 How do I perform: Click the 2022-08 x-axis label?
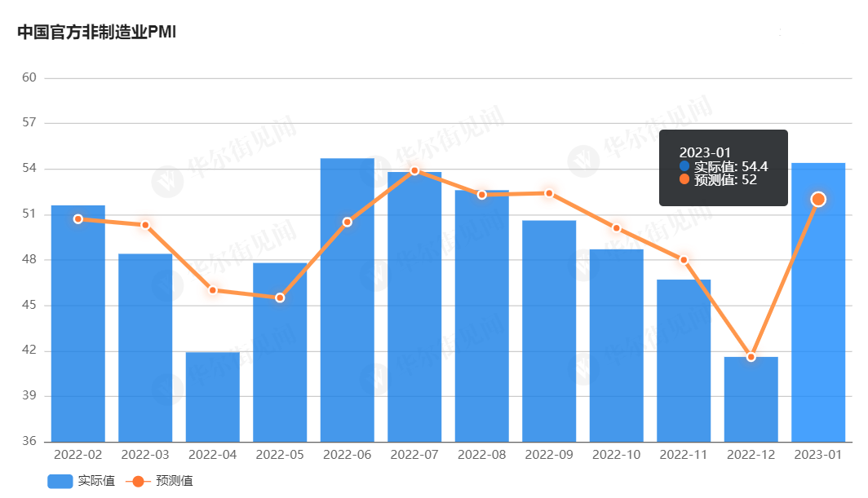(481, 455)
